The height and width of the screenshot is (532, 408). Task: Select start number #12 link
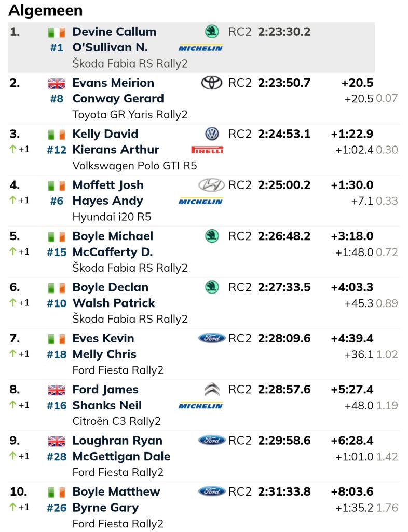pyautogui.click(x=57, y=150)
